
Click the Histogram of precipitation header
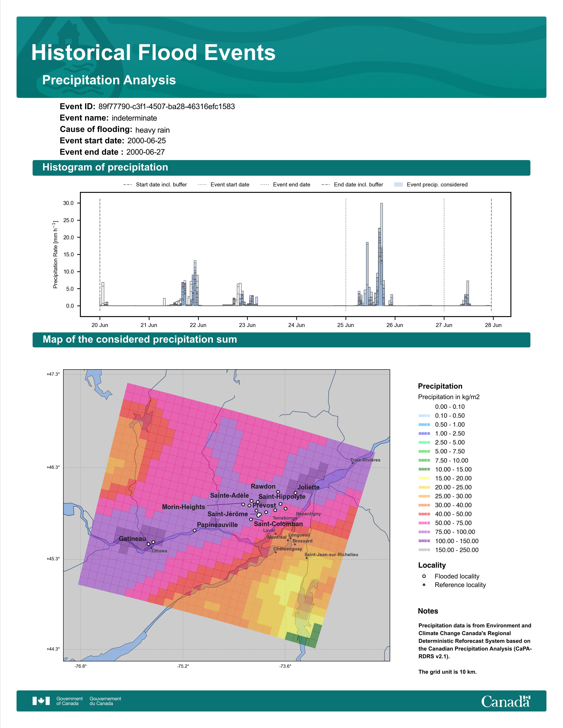pyautogui.click(x=105, y=167)
